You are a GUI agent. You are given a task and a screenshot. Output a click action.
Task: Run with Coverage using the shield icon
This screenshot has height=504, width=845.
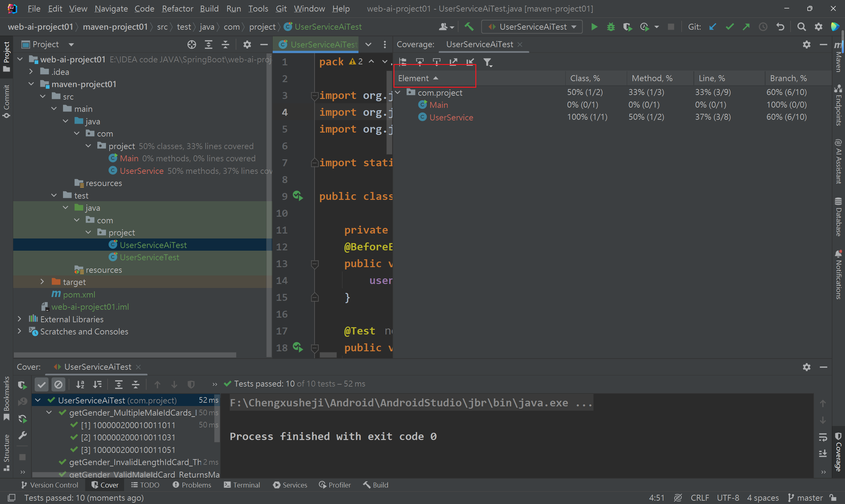(627, 27)
